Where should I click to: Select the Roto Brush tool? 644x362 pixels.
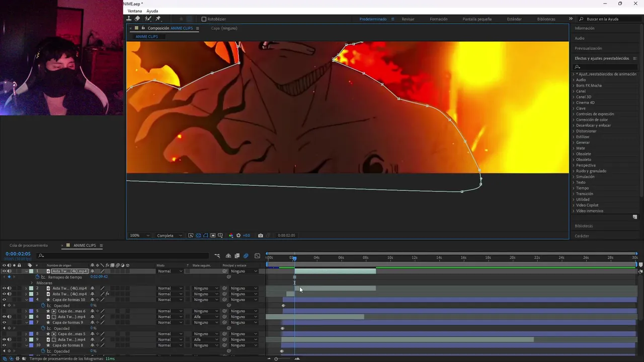point(148,19)
